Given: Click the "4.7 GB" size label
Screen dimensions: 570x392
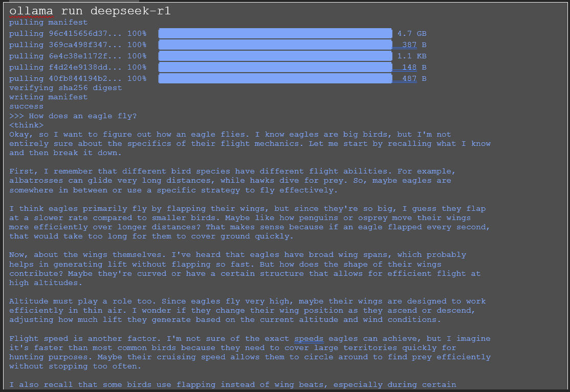Looking at the screenshot, I should tap(412, 33).
